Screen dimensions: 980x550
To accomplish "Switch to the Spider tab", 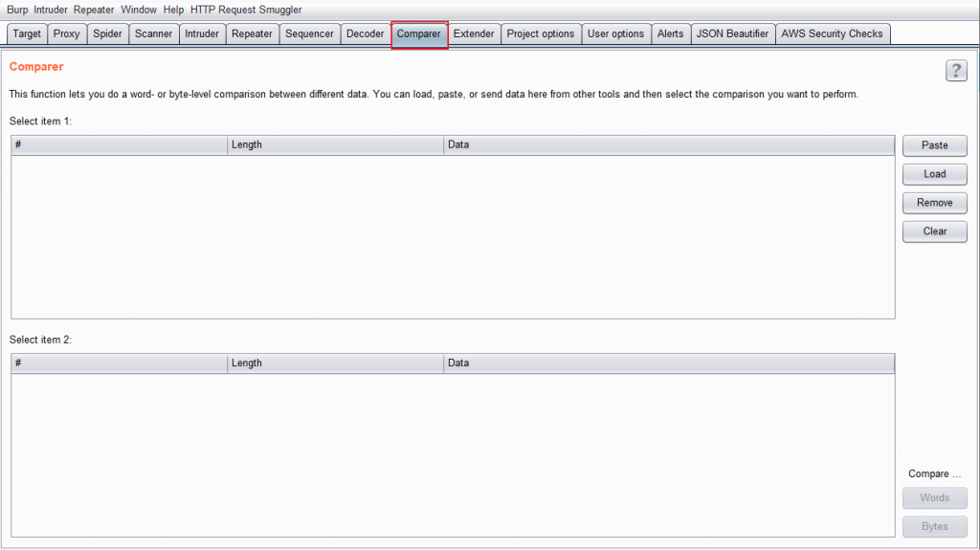I will [107, 33].
